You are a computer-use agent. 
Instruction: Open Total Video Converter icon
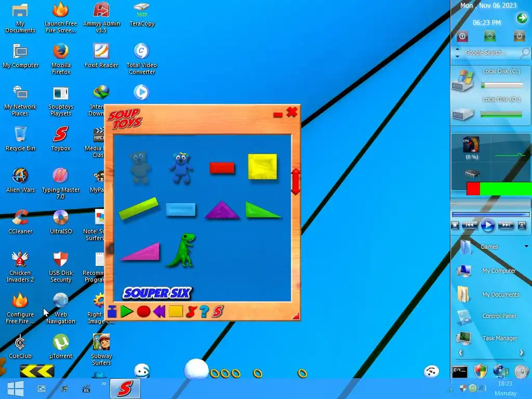click(x=141, y=59)
